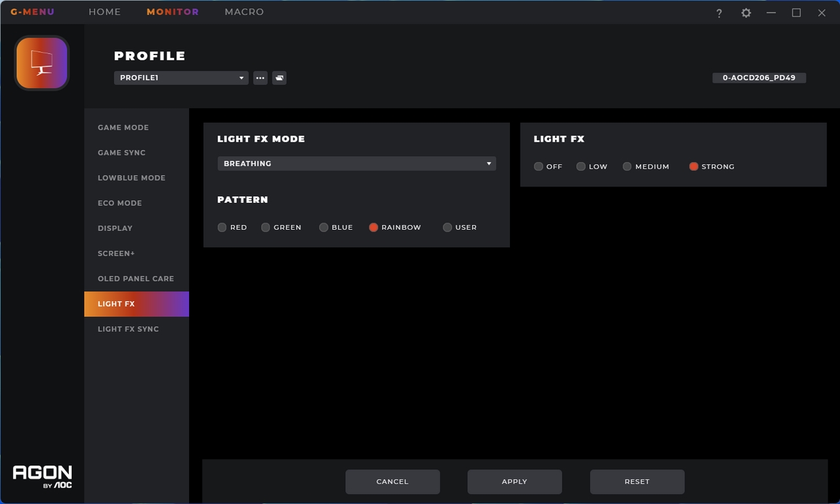Screen dimensions: 840x504
Task: Switch to the MACRO tab
Action: click(x=244, y=12)
